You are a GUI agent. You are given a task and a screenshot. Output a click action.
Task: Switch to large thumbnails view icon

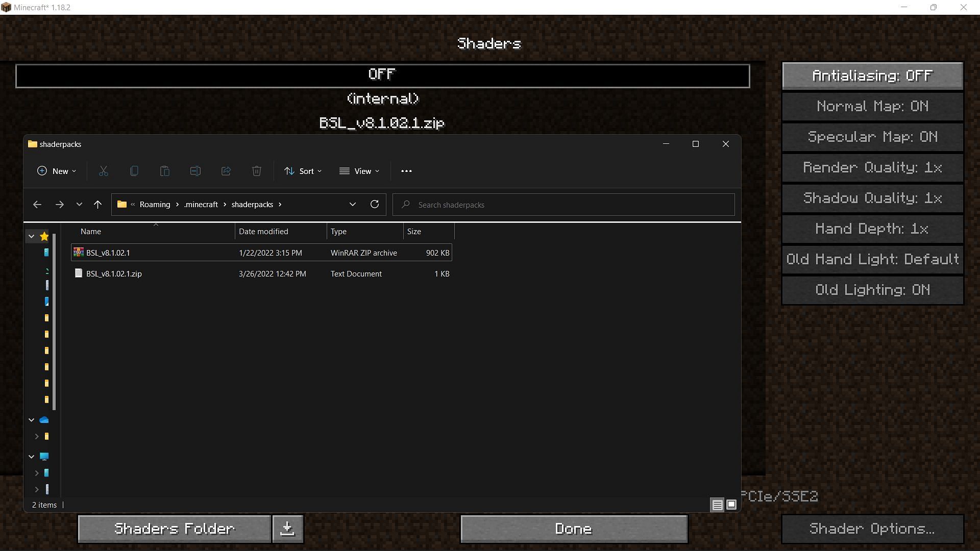pyautogui.click(x=731, y=505)
